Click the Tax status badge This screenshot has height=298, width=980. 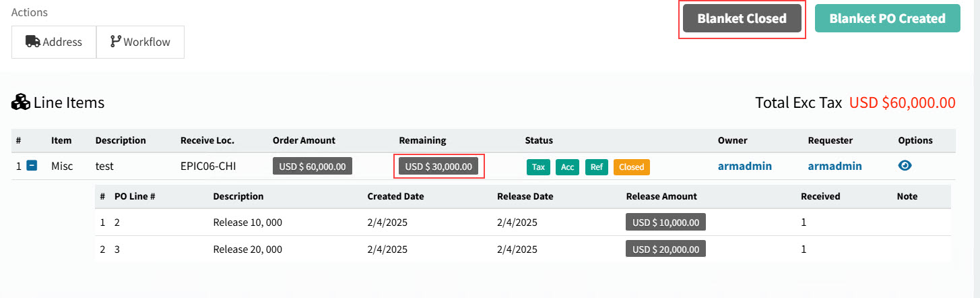pos(537,167)
